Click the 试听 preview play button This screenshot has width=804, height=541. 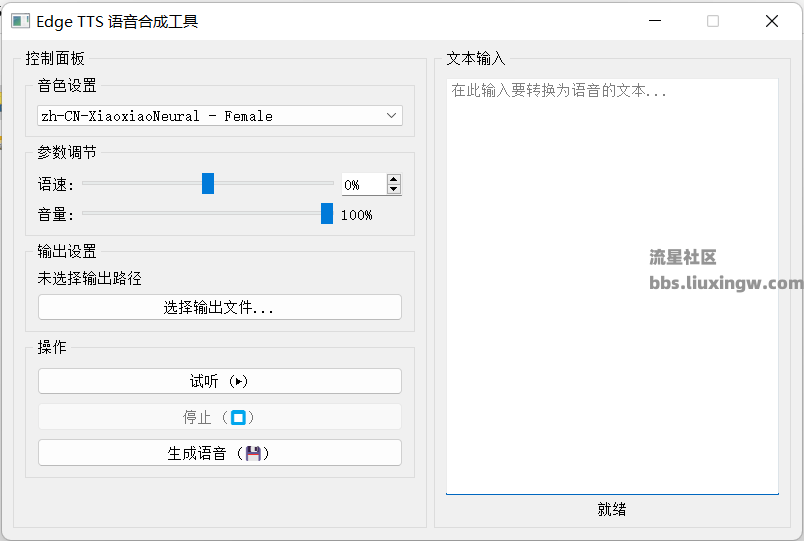(x=219, y=381)
